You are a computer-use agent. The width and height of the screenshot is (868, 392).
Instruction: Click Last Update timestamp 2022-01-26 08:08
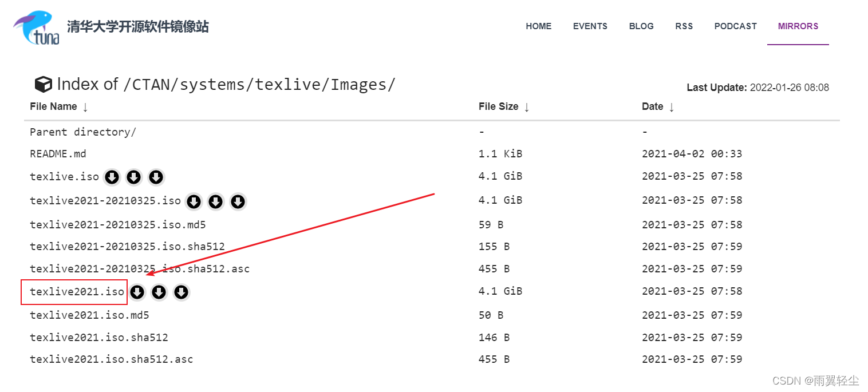[x=790, y=88]
